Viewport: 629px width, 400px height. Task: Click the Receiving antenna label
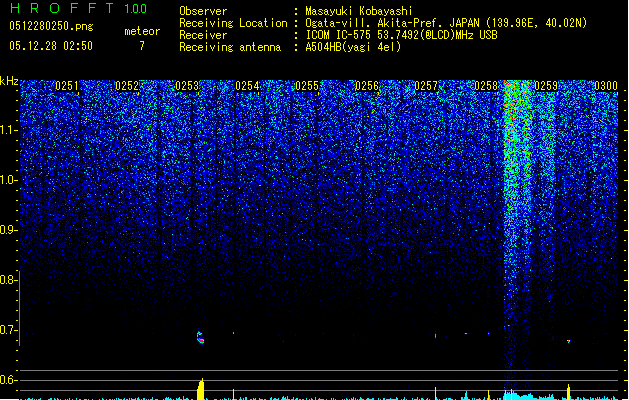[x=230, y=47]
